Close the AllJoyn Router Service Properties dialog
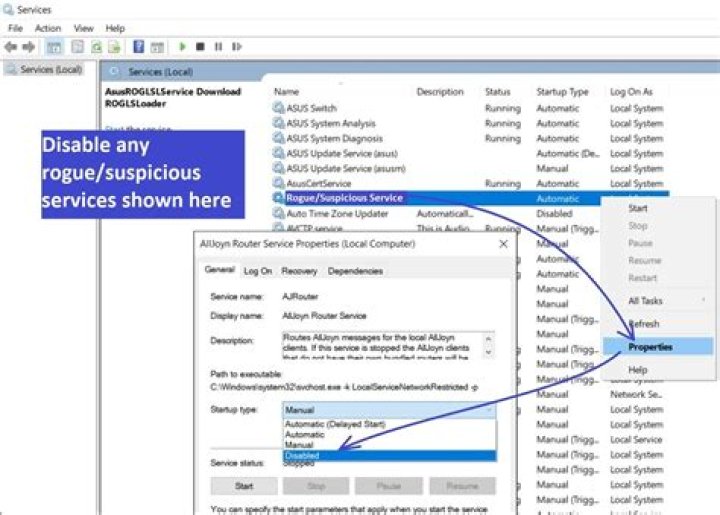 503,244
